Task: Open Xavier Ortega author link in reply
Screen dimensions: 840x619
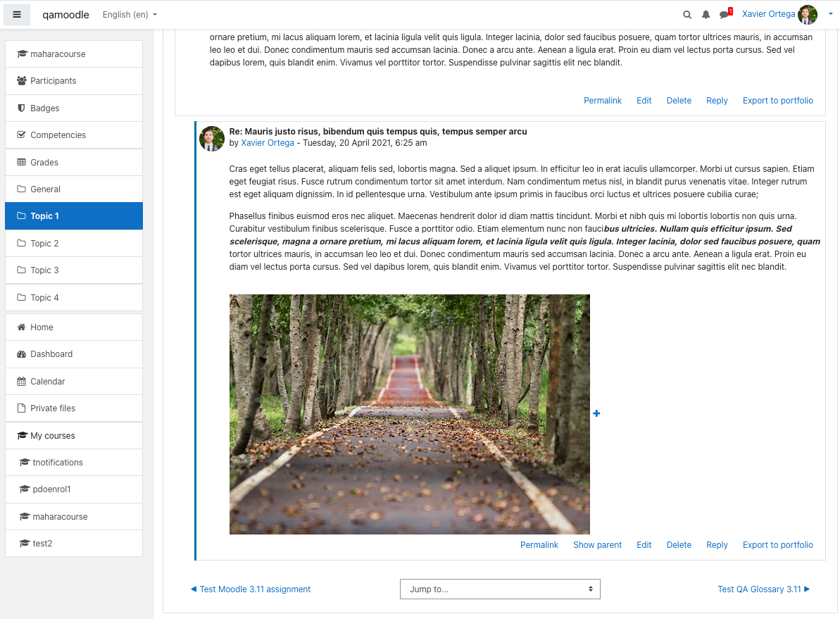Action: click(268, 142)
